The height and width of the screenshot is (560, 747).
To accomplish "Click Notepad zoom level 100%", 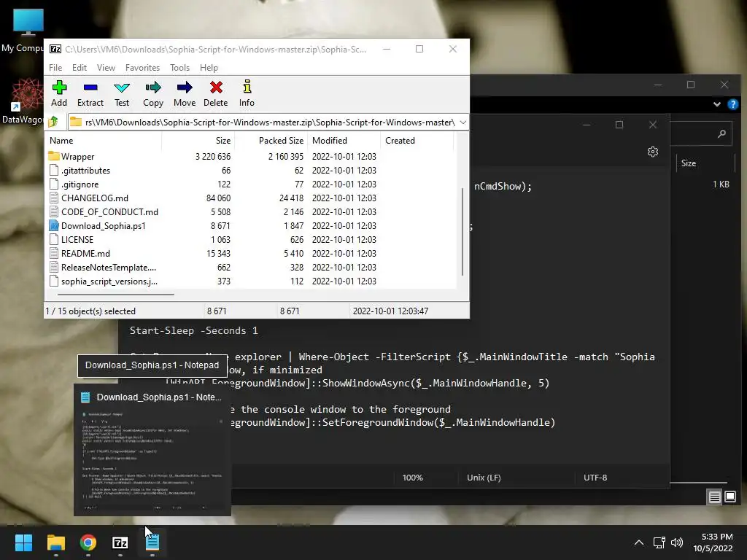I will click(413, 478).
